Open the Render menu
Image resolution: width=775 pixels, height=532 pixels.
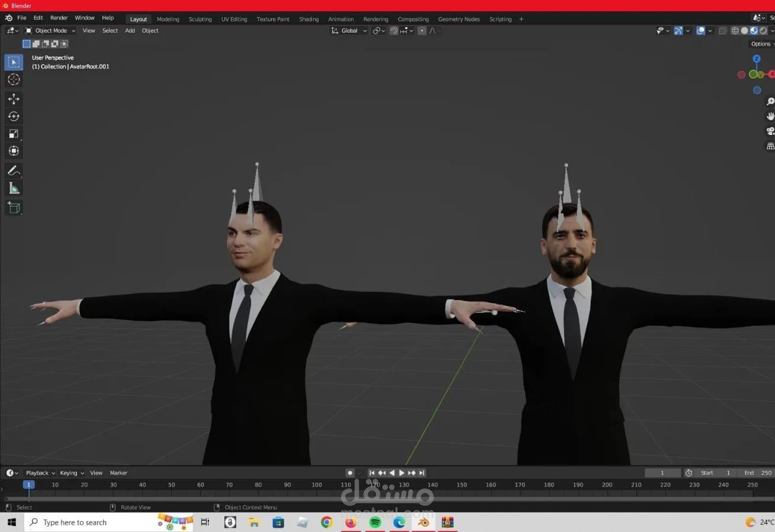coord(59,18)
